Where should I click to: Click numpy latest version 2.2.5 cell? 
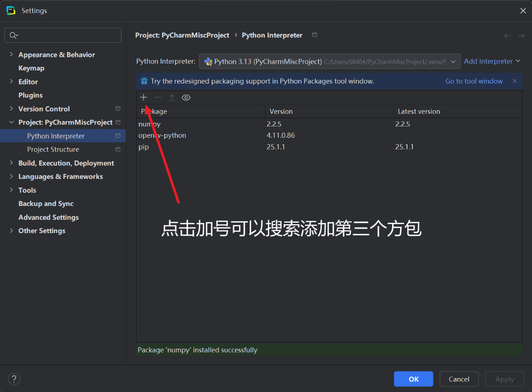click(402, 124)
